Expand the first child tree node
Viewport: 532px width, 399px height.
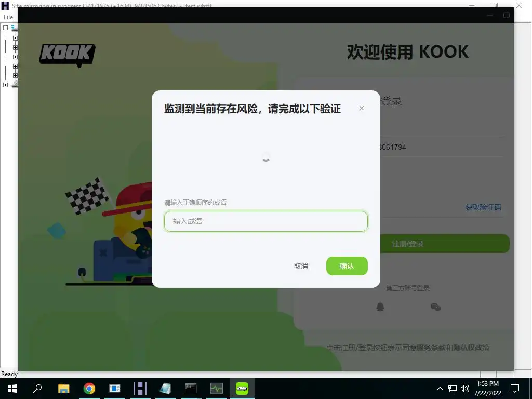pos(15,38)
